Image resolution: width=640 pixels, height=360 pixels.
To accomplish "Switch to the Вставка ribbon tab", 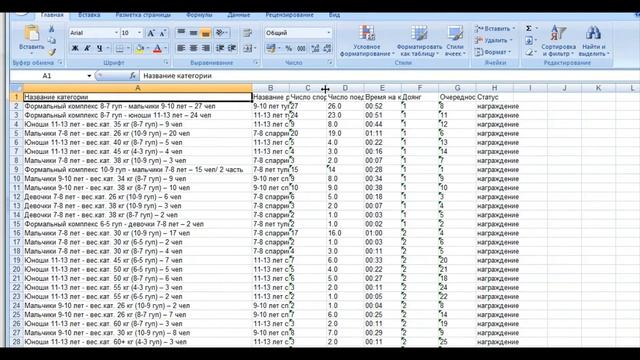I will [x=89, y=15].
